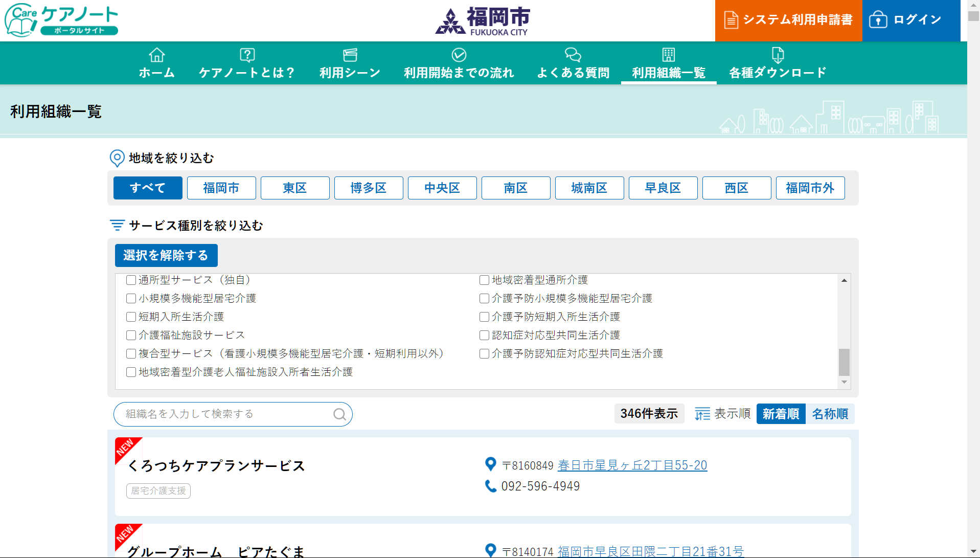Check the 小規模多機能型居宅介護 checkbox
Viewport: 980px width, 558px height.
pos(131,299)
